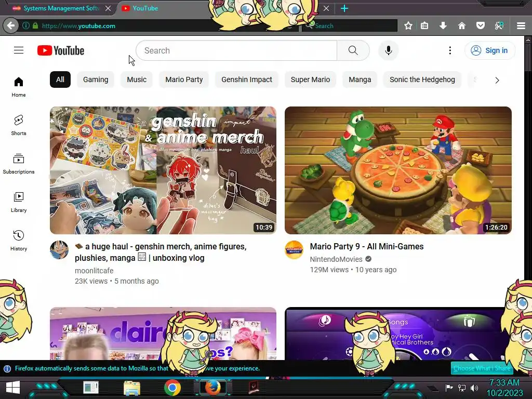Viewport: 532px width, 399px height.
Task: Start voice search with microphone icon
Action: 389,50
